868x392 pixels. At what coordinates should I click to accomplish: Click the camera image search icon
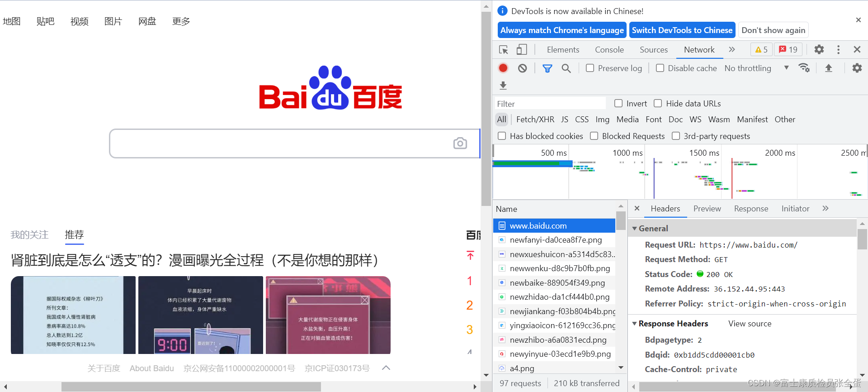[x=460, y=143]
